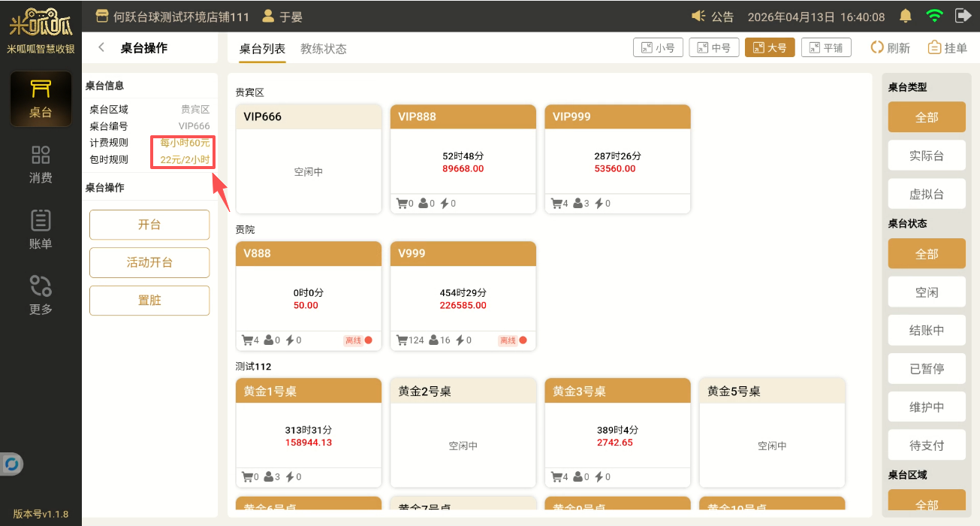Open 更多 options in sidebar
Image resolution: width=980 pixels, height=526 pixels.
41,295
